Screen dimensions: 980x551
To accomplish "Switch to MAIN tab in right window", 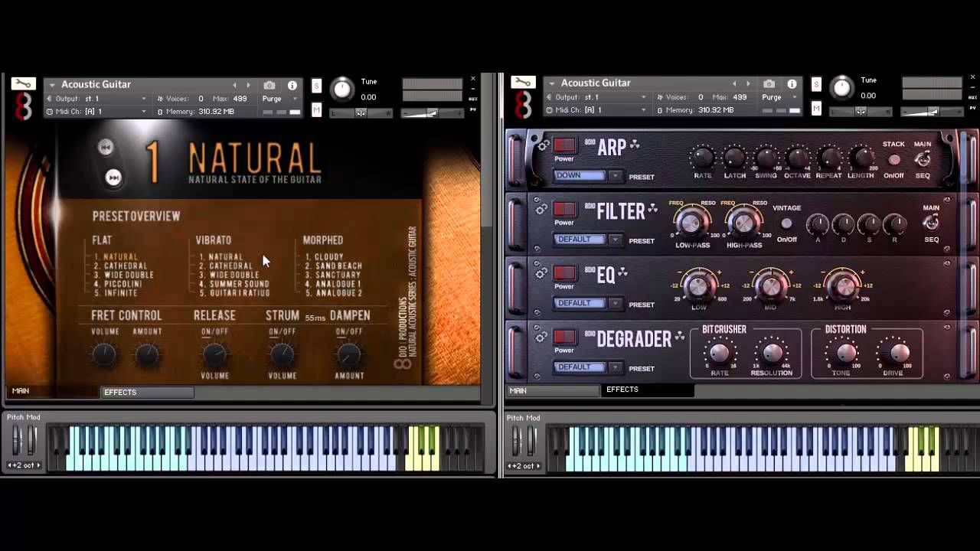I will (553, 391).
